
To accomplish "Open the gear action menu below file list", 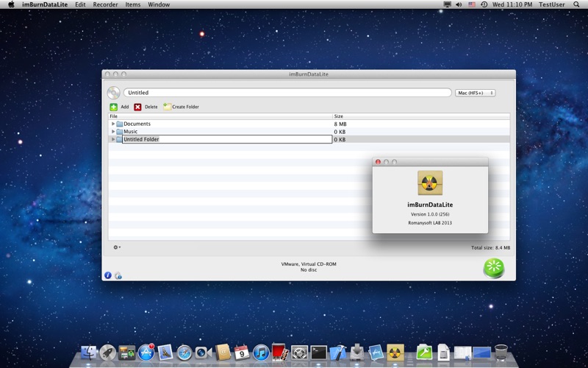I will click(x=117, y=247).
